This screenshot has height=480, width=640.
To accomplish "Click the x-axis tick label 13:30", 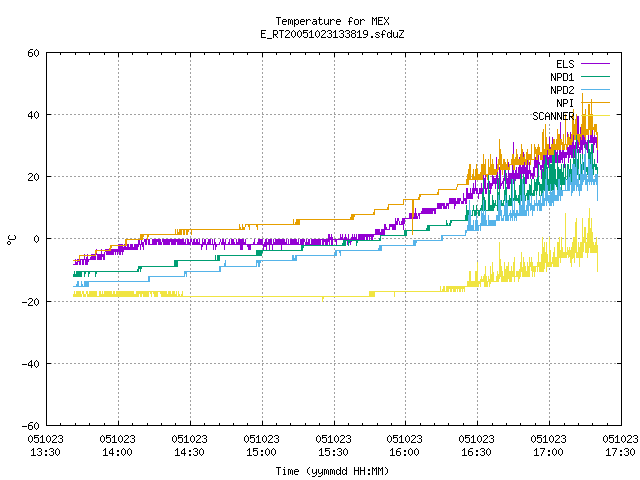I will 46,452.
